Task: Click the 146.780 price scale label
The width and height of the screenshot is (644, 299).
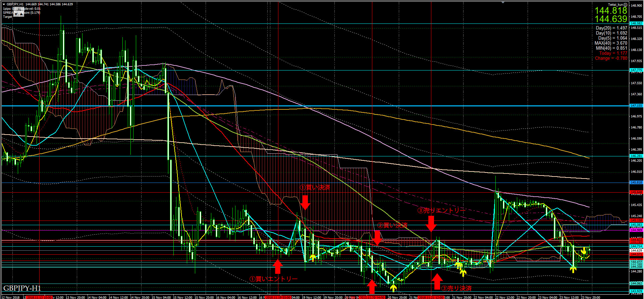Action: click(x=636, y=128)
